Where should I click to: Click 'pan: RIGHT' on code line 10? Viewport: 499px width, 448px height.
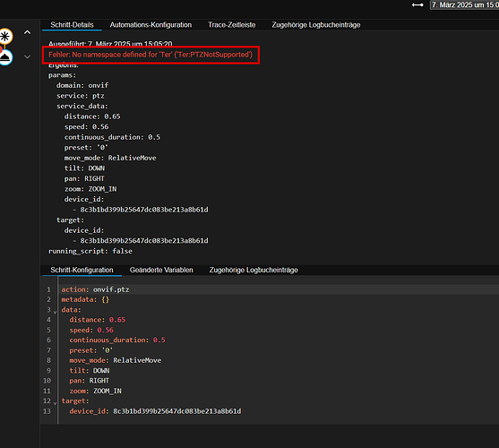[89, 381]
